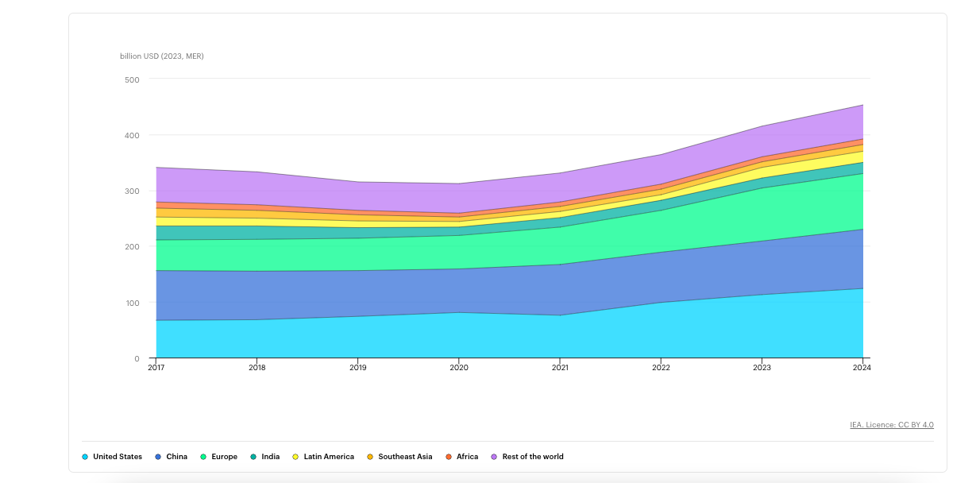Toggle the China legend entry
The width and height of the screenshot is (980, 483).
pos(172,457)
